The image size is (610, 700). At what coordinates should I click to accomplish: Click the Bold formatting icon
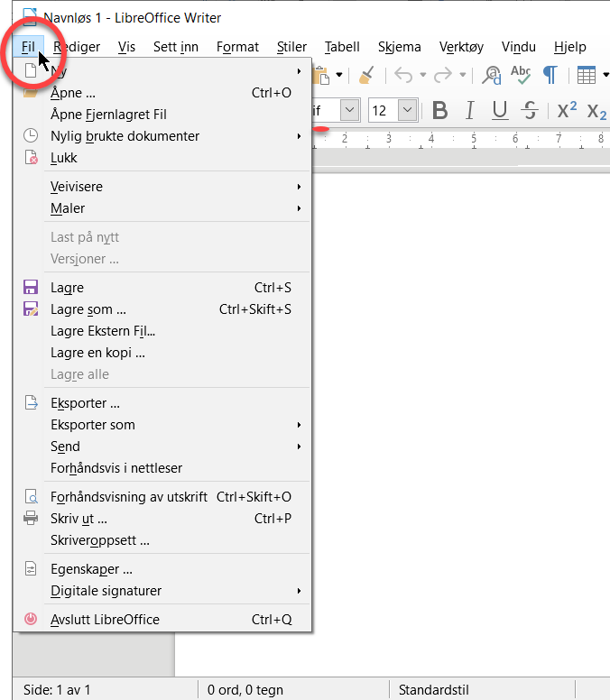pos(439,110)
